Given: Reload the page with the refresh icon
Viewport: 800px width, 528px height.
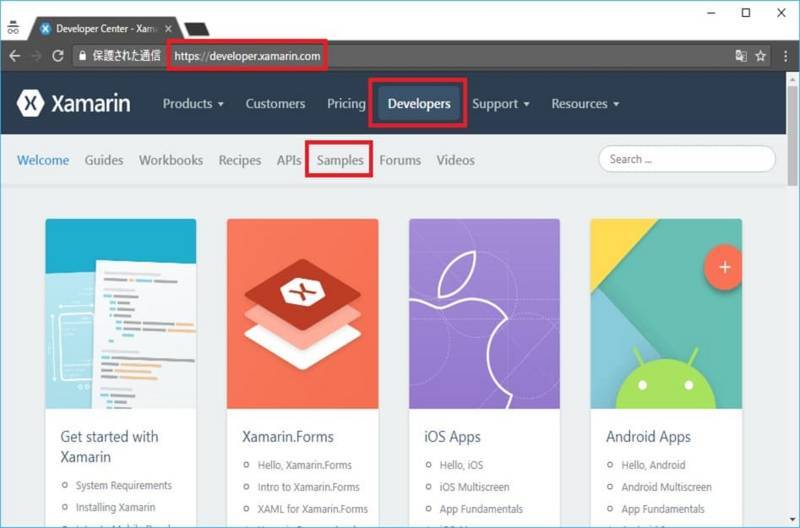Looking at the screenshot, I should click(58, 56).
